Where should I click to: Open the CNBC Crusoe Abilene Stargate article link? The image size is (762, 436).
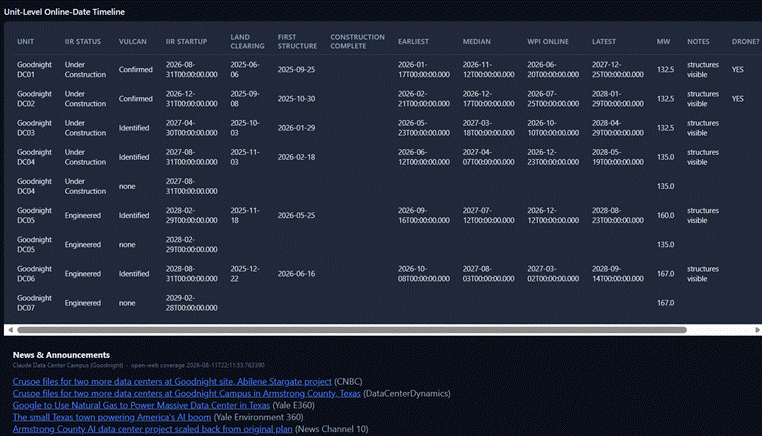click(x=172, y=382)
